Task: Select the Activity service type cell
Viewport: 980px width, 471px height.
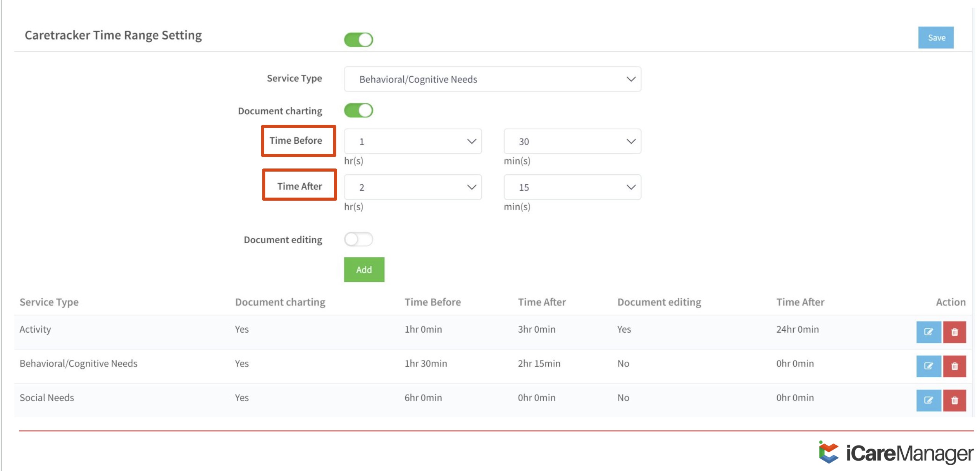Action: click(35, 329)
